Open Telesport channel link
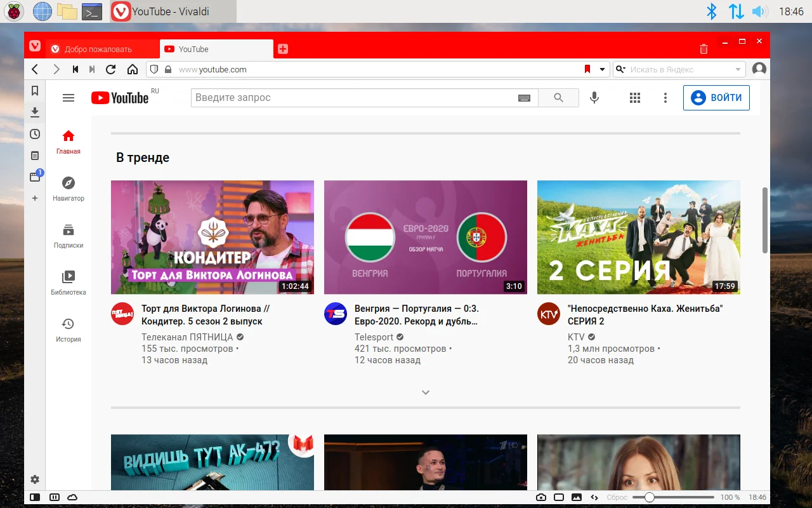The height and width of the screenshot is (508, 812). 374,337
